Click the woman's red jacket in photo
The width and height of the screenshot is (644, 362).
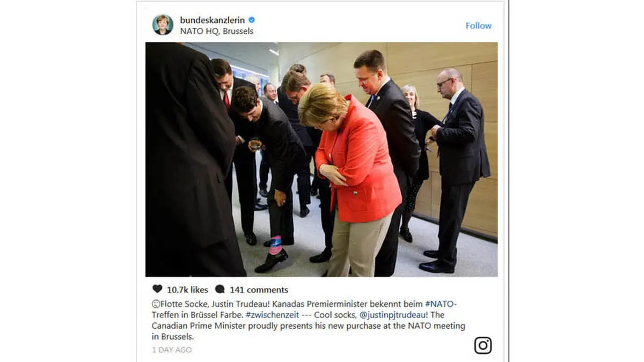360,161
